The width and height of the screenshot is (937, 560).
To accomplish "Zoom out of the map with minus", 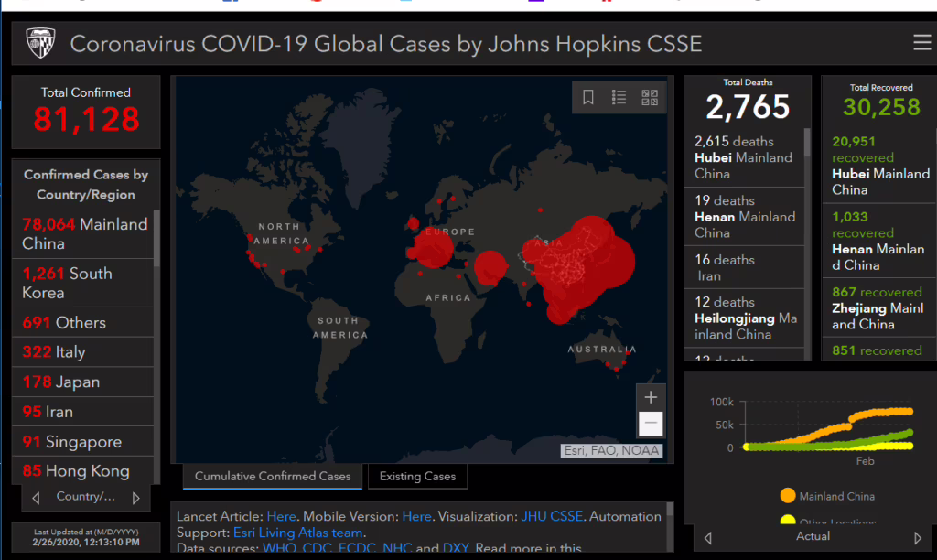I will pyautogui.click(x=651, y=423).
